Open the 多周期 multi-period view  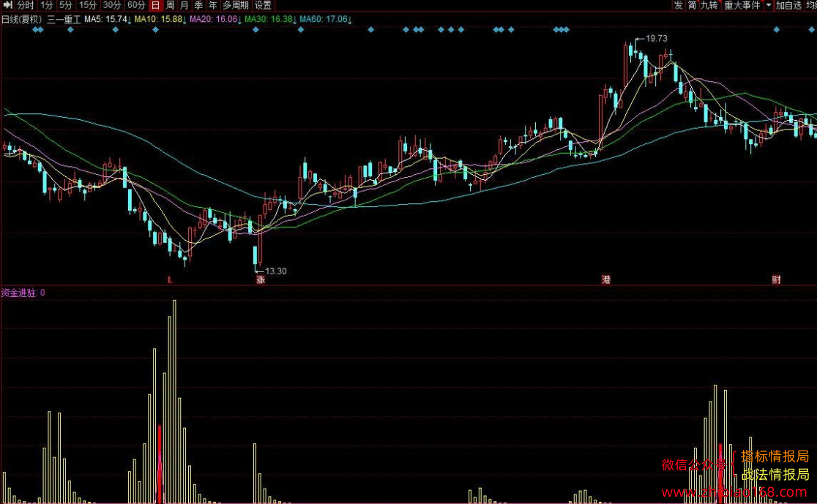click(x=236, y=5)
